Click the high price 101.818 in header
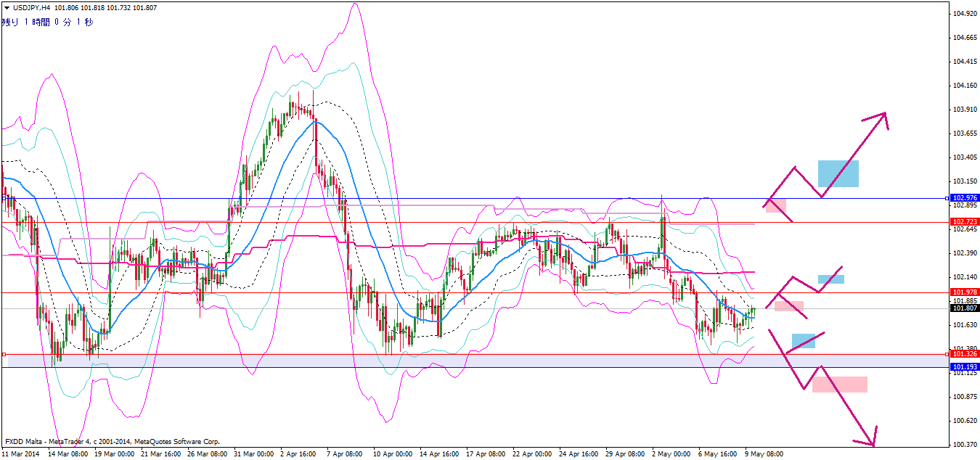Screen dimensions: 980x460 tap(93, 7)
